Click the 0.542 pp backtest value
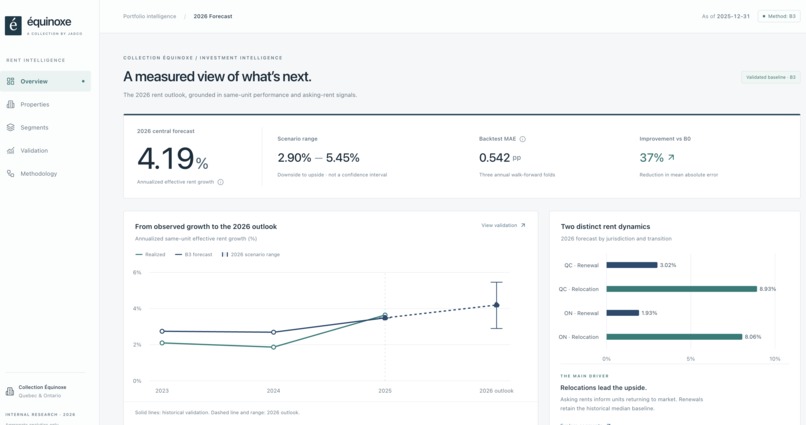Image resolution: width=806 pixels, height=425 pixels. 500,158
